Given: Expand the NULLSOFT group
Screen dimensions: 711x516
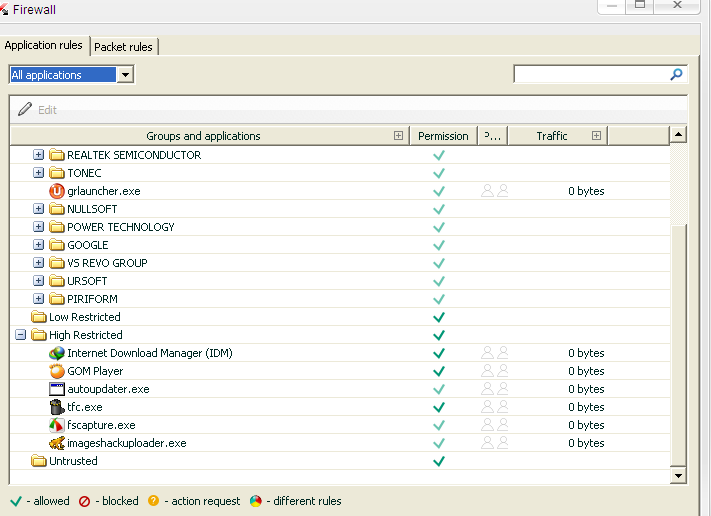Looking at the screenshot, I should (x=39, y=209).
